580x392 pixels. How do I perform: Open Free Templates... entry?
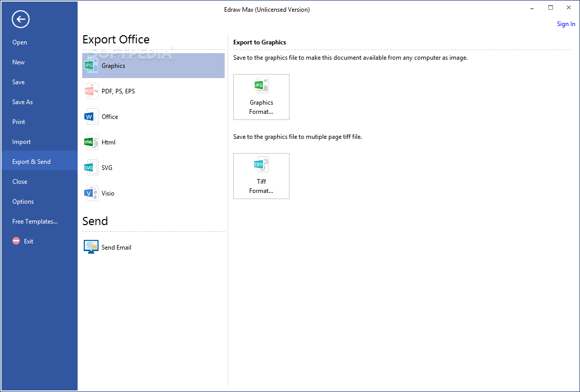(x=35, y=222)
